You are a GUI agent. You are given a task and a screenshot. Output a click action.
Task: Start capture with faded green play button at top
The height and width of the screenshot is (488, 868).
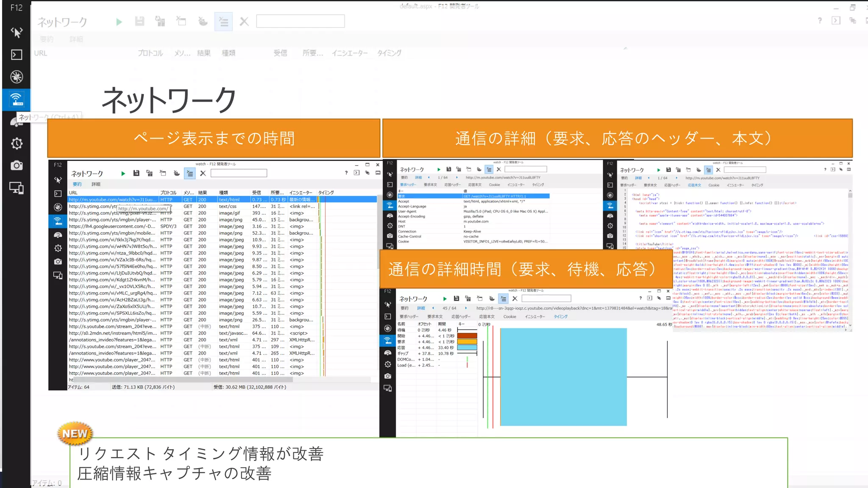119,22
